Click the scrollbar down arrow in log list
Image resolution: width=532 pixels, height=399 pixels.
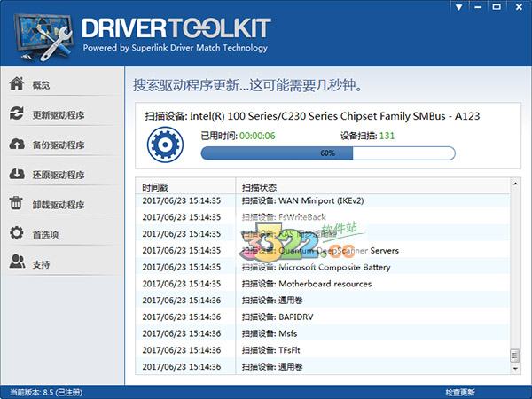click(514, 366)
